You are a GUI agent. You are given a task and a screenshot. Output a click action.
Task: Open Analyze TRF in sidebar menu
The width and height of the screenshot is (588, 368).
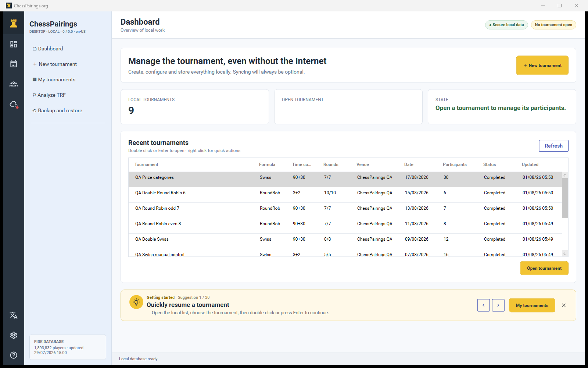[49, 95]
